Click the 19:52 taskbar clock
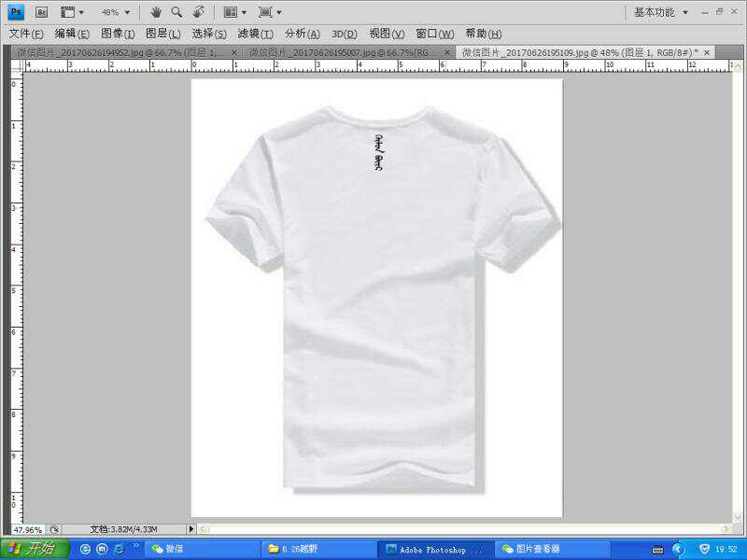This screenshot has width=747, height=560. point(726,550)
